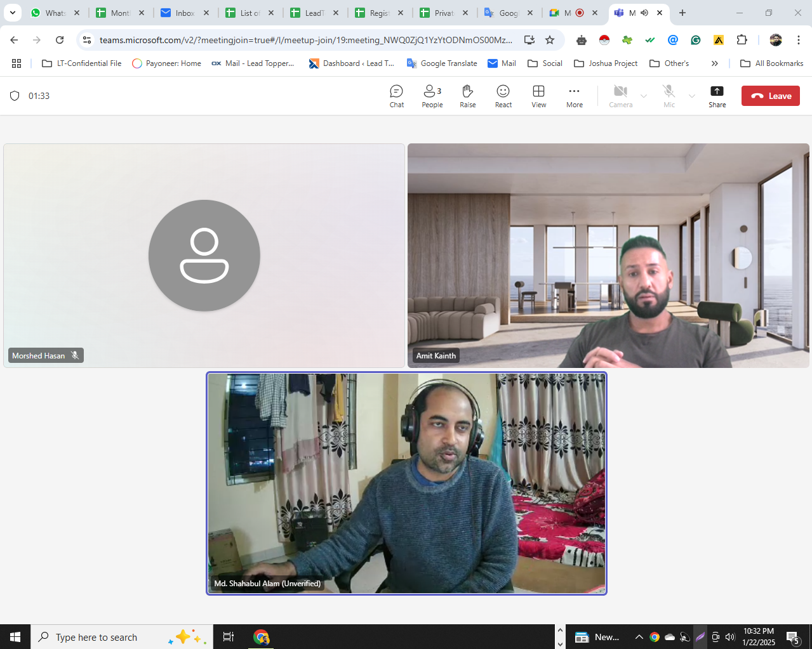Screen dimensions: 812x649
Task: Expand the Camera options dropdown arrow
Action: [644, 96]
